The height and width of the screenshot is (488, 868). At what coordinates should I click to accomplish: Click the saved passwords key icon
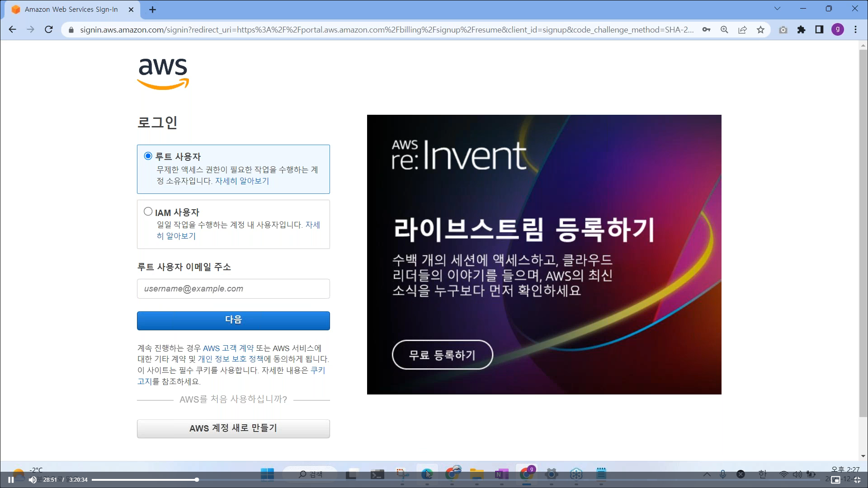tap(706, 30)
